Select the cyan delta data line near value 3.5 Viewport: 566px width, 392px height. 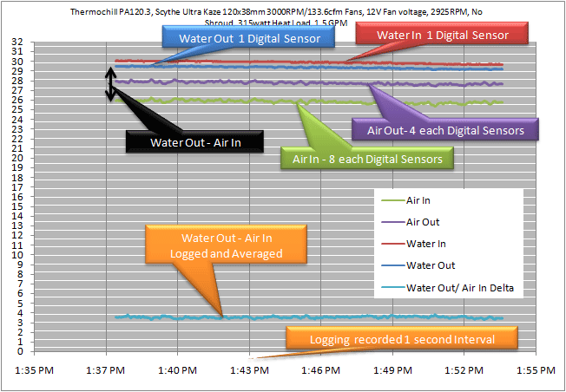347,317
